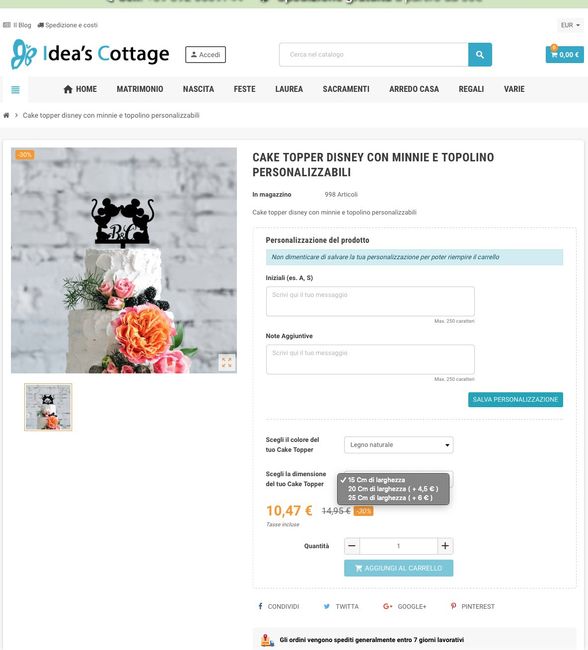Viewport: 588px width, 650px height.
Task: Select the cake topper thumbnail image
Action: click(48, 407)
